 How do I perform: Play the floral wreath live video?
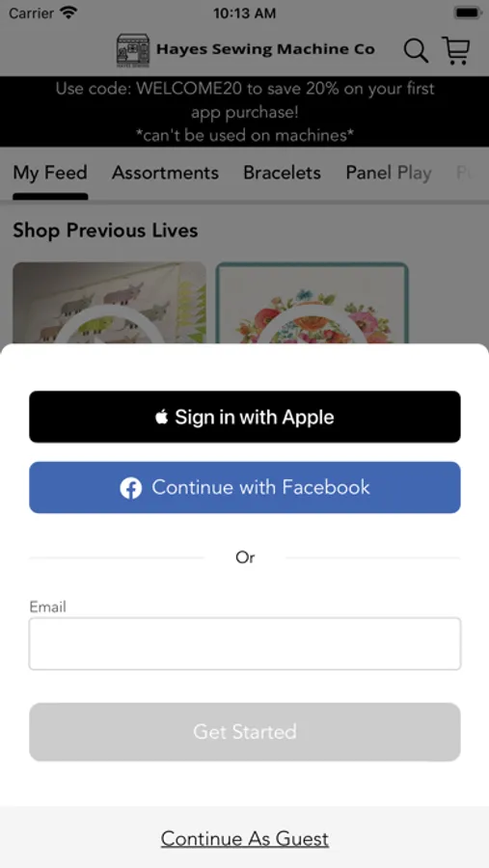click(312, 304)
